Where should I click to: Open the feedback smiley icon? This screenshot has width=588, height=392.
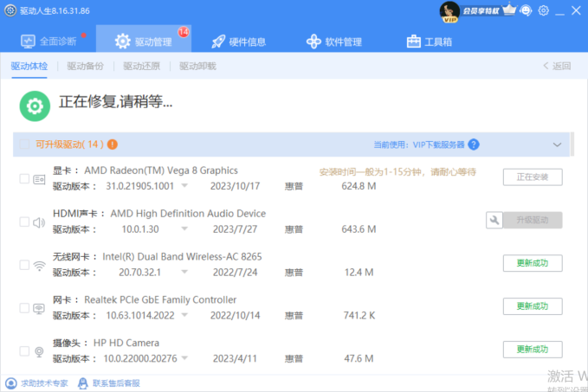pyautogui.click(x=527, y=10)
